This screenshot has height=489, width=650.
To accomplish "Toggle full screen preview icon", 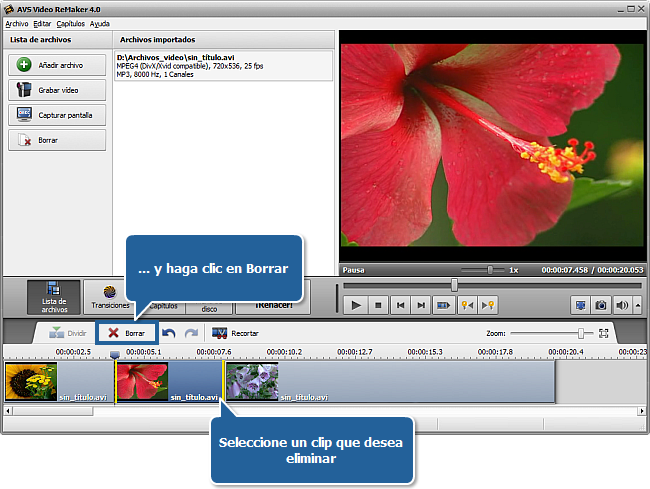I will pos(580,304).
